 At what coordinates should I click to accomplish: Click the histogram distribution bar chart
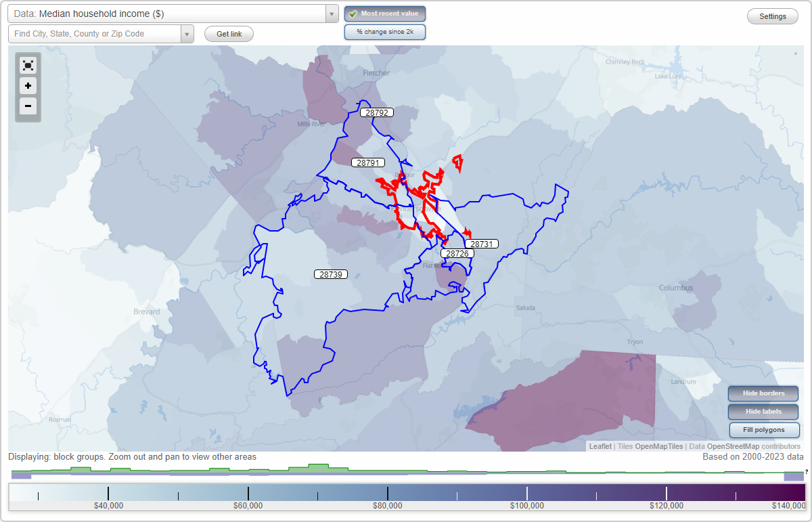[x=406, y=472]
